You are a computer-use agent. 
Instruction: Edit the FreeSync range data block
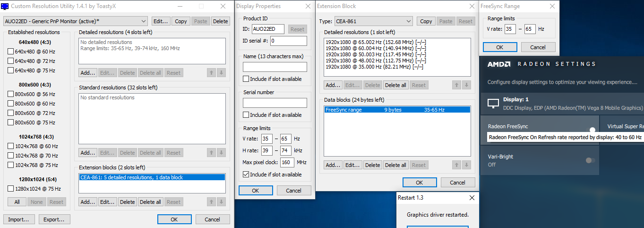pyautogui.click(x=352, y=165)
